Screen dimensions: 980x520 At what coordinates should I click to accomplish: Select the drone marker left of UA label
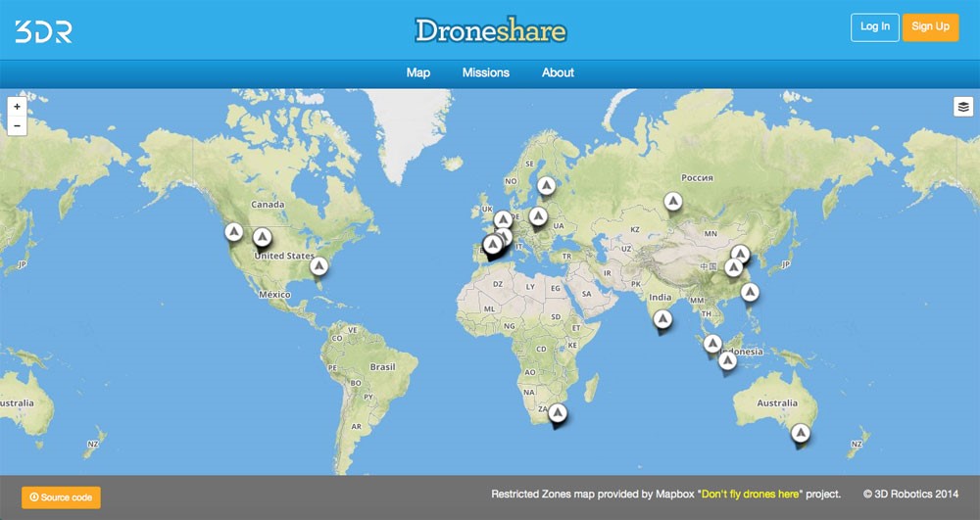[538, 216]
